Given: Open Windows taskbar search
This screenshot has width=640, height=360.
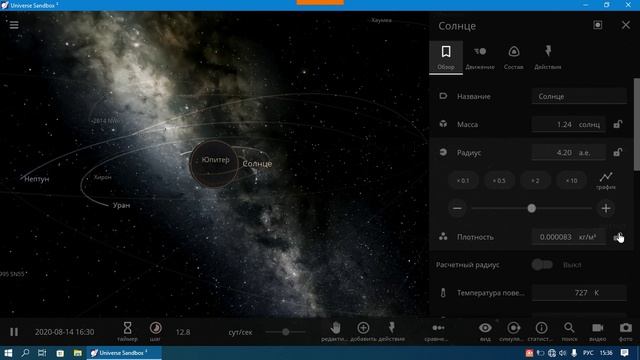Looking at the screenshot, I should tap(25, 353).
